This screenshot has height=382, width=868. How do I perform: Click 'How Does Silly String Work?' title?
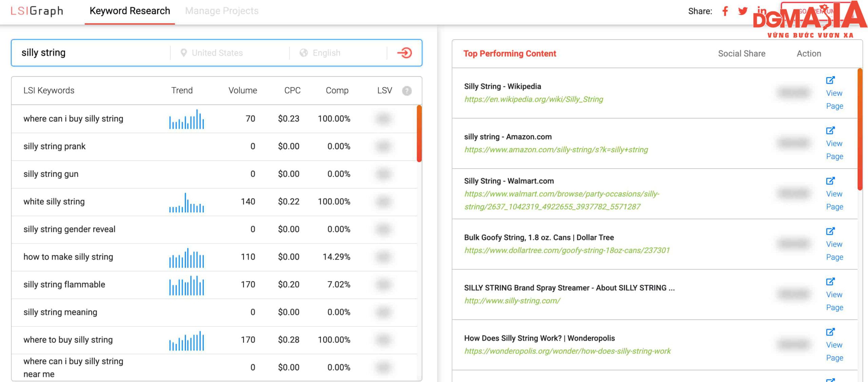coord(539,338)
